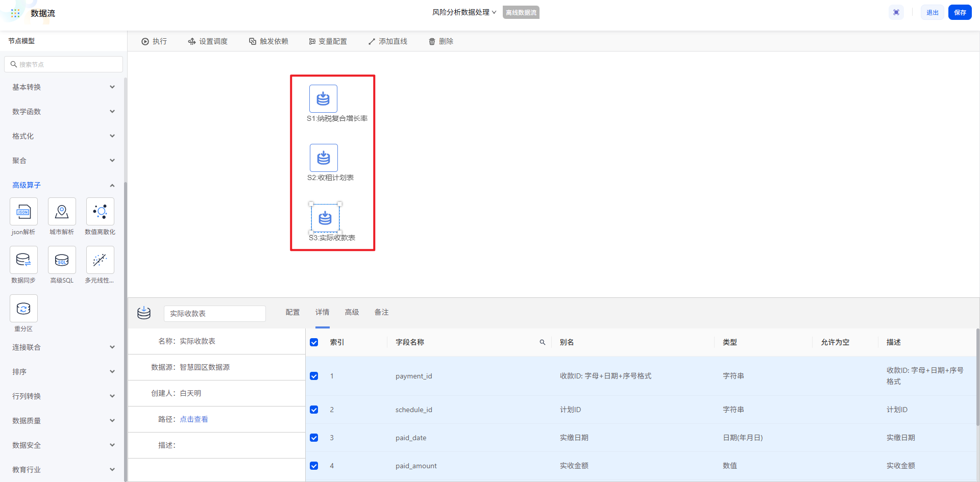Click the 数据流 title text
This screenshot has width=980, height=482.
(43, 13)
